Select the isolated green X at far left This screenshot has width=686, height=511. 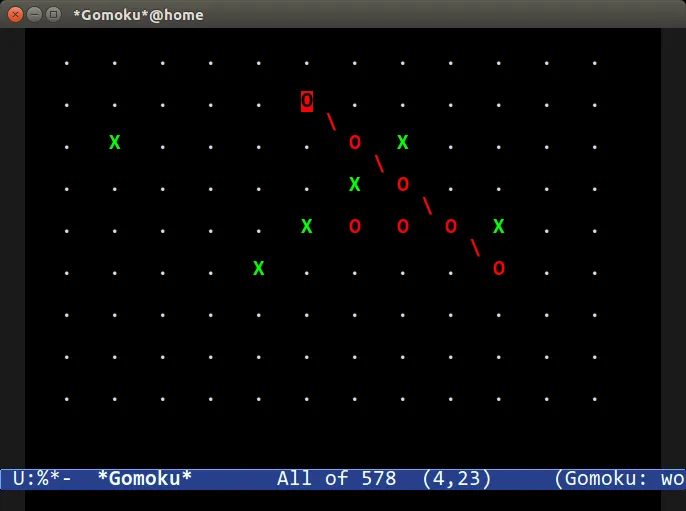[115, 142]
